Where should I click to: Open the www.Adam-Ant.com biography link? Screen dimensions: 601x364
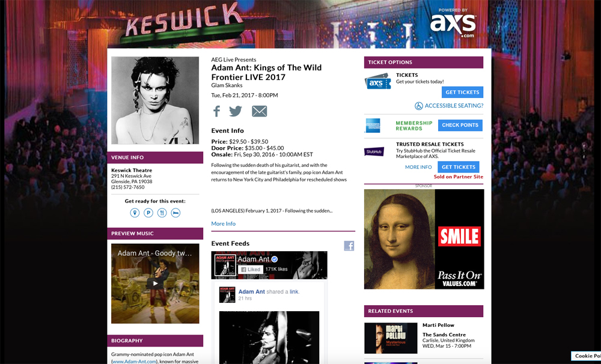pos(134,362)
